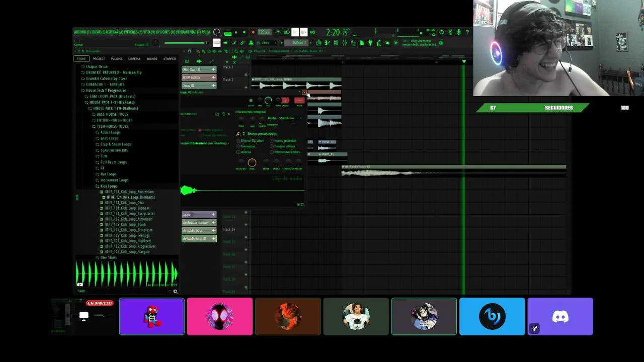Click the 125 tempo display
This screenshot has height=362, width=644.
click(265, 32)
